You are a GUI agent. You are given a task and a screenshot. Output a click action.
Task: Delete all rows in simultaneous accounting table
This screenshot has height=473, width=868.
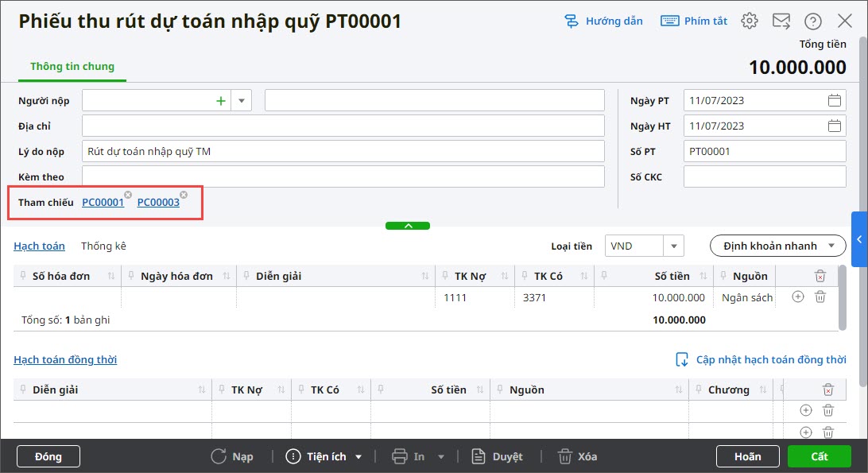pos(828,390)
